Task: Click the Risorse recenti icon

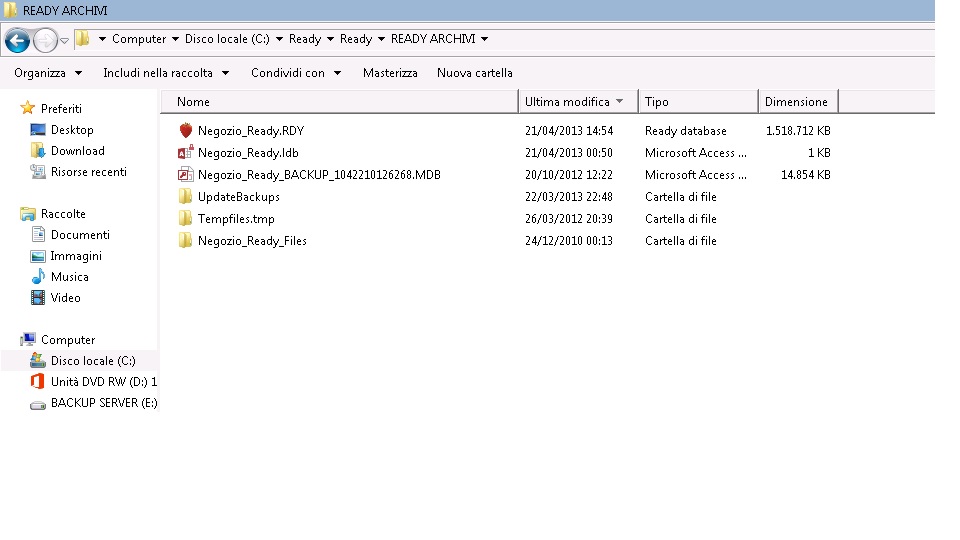Action: click(x=38, y=172)
